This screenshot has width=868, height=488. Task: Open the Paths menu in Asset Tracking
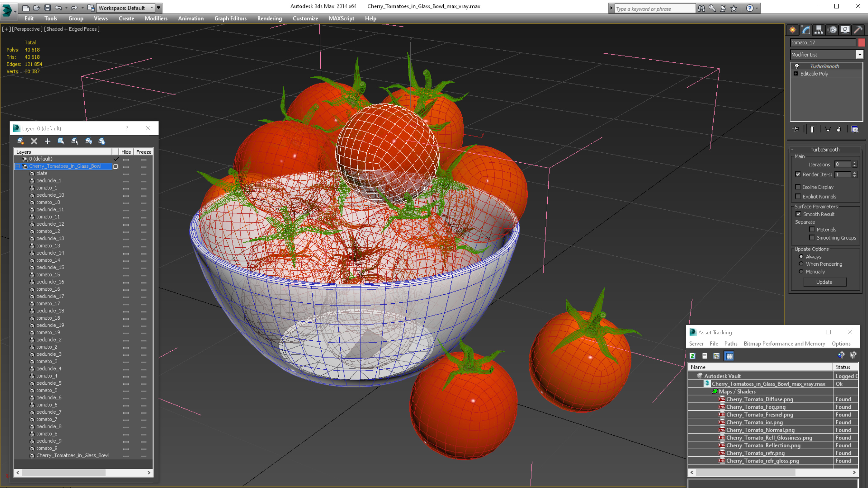[x=731, y=343]
